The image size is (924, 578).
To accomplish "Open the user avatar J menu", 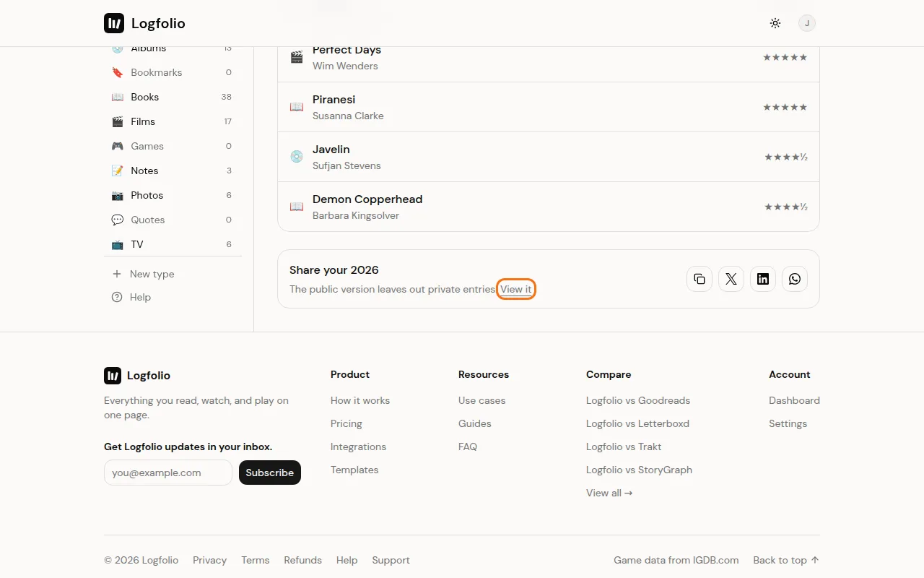I will pos(807,23).
